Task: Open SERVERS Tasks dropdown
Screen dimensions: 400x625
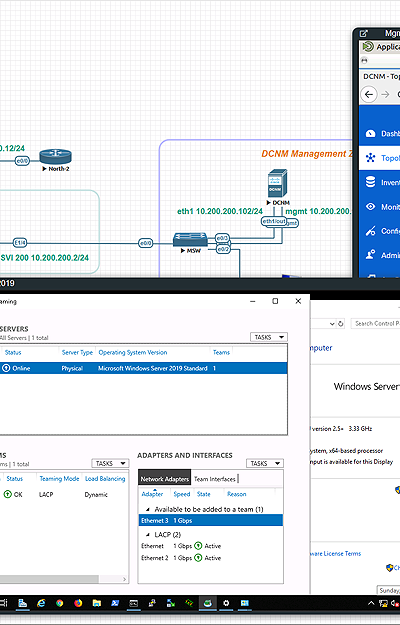Action: coord(269,337)
